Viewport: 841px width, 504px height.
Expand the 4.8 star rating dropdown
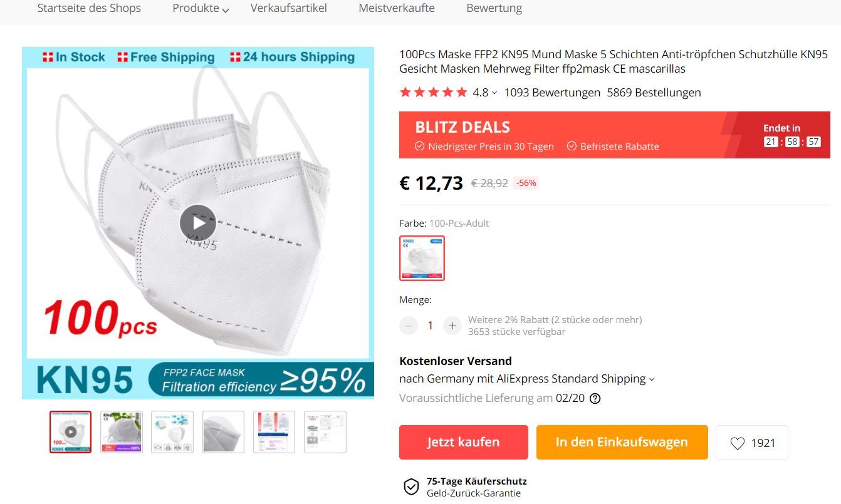[484, 93]
